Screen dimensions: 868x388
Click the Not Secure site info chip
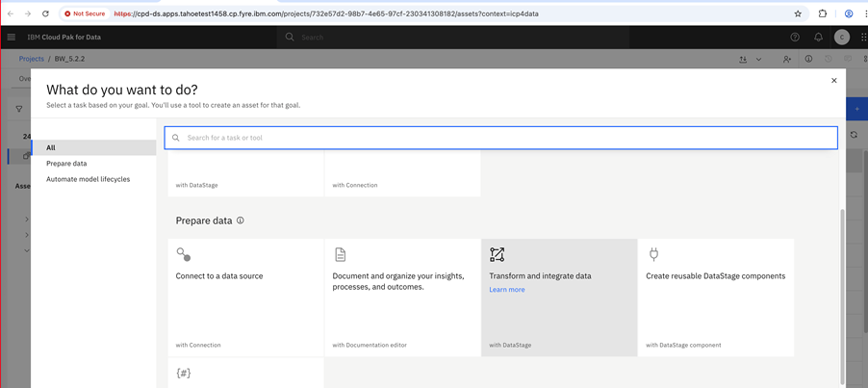85,13
